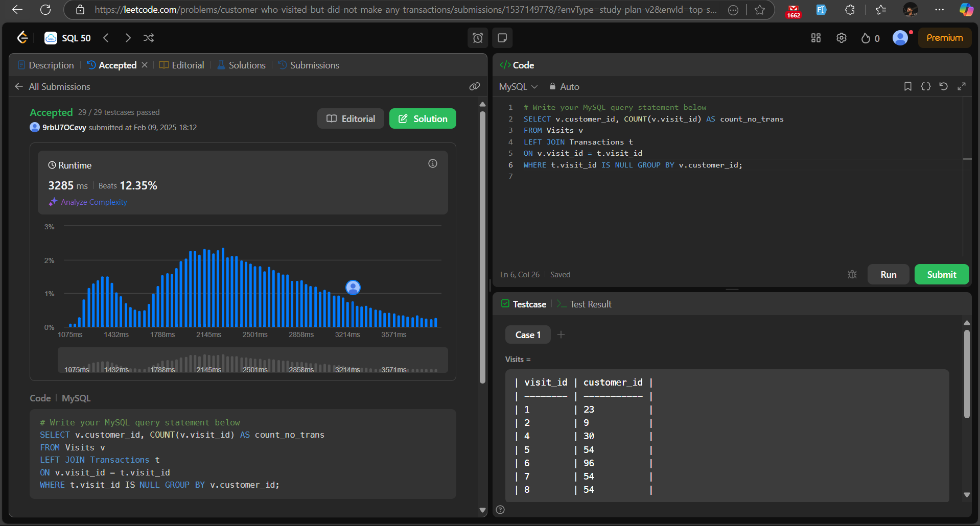The image size is (980, 526).
Task: Open browser more options menu
Action: point(939,10)
